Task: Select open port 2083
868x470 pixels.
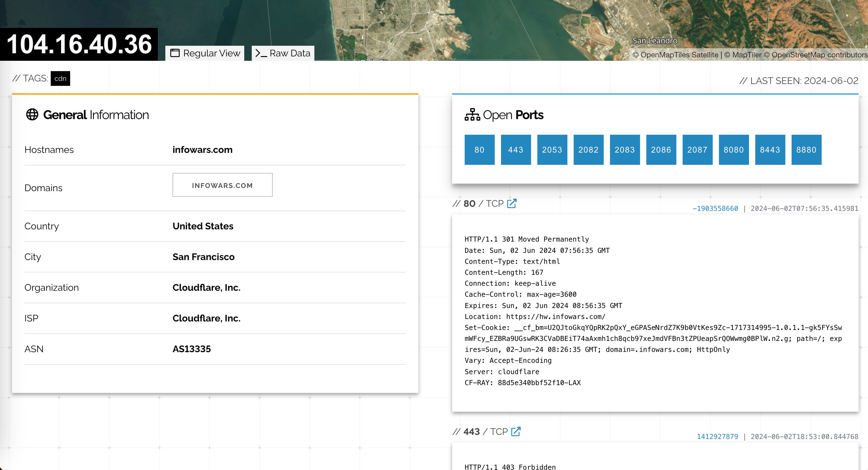Action: tap(625, 150)
